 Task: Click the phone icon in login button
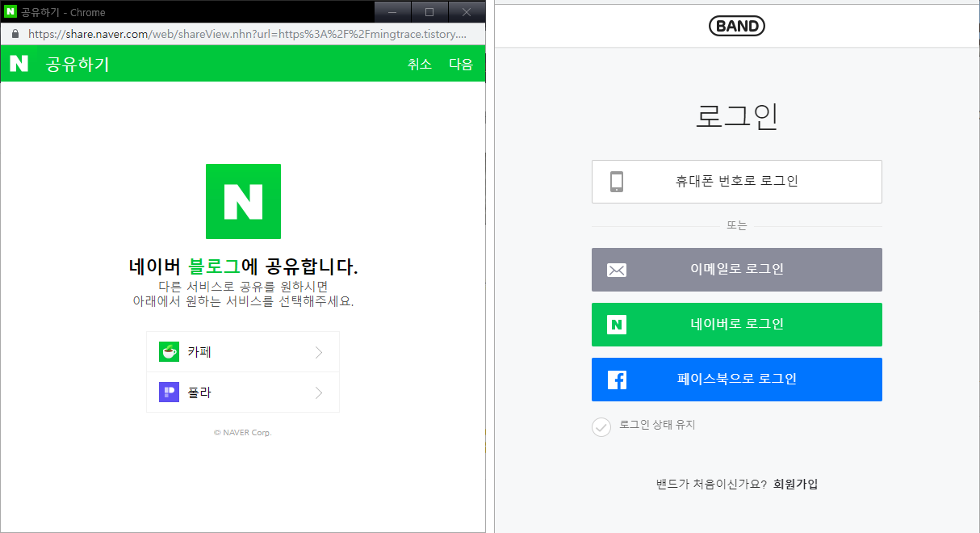(617, 182)
